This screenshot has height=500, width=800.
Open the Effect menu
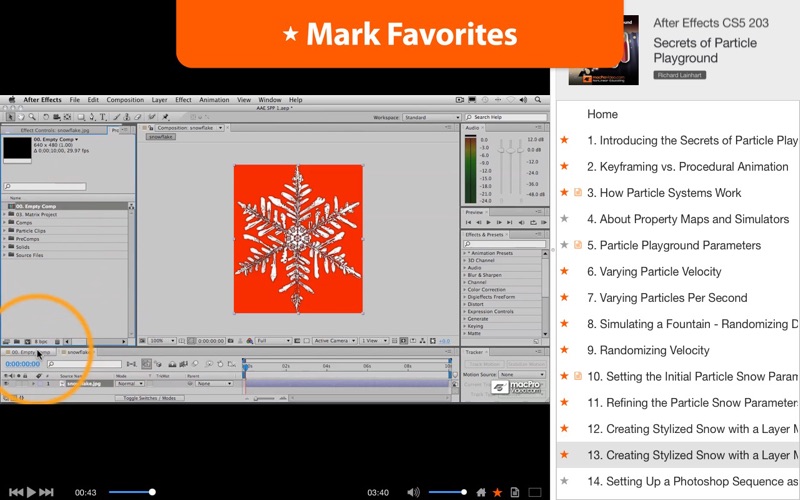(x=183, y=100)
